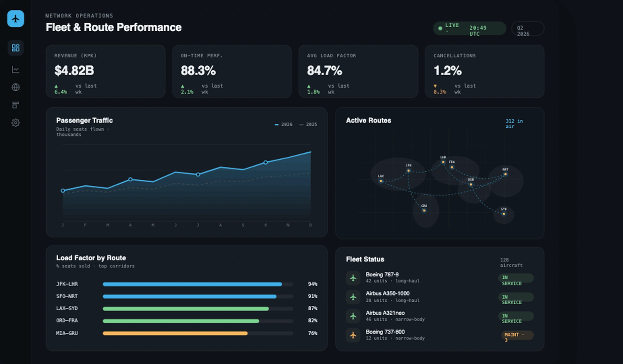Click the ORD–FRA route label

click(x=67, y=321)
